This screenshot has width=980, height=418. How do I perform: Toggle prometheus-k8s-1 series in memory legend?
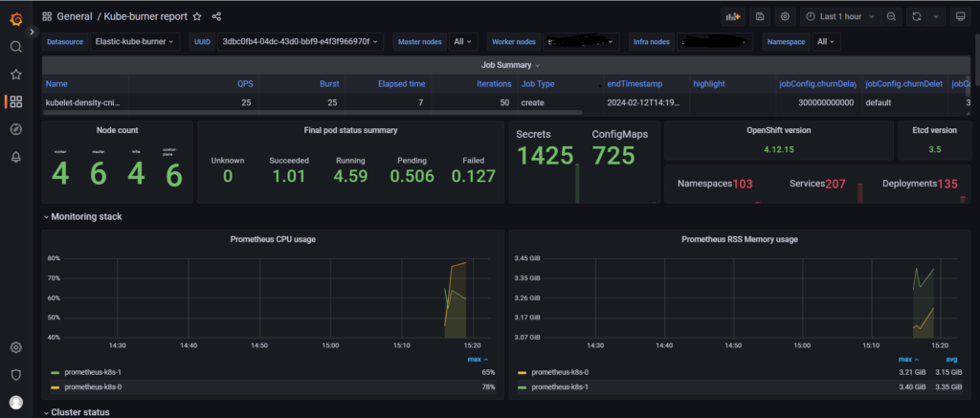[560, 386]
